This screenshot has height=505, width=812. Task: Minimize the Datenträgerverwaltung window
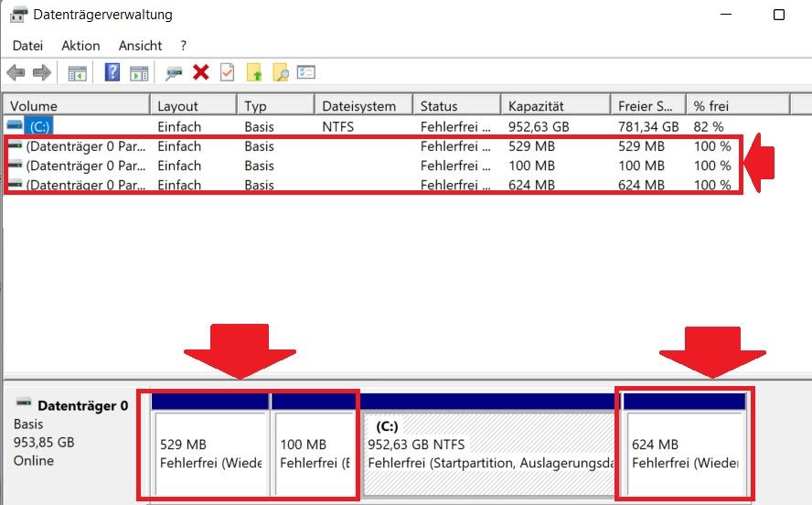pos(726,15)
